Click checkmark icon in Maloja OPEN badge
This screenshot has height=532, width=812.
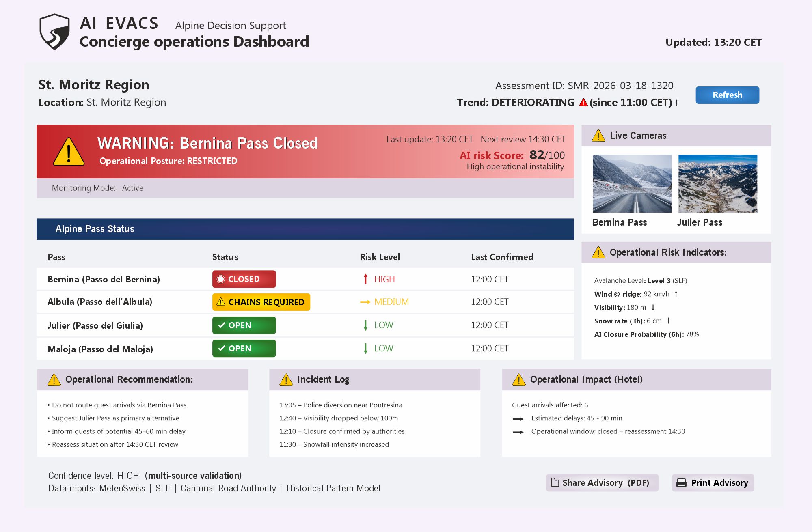[x=222, y=348]
